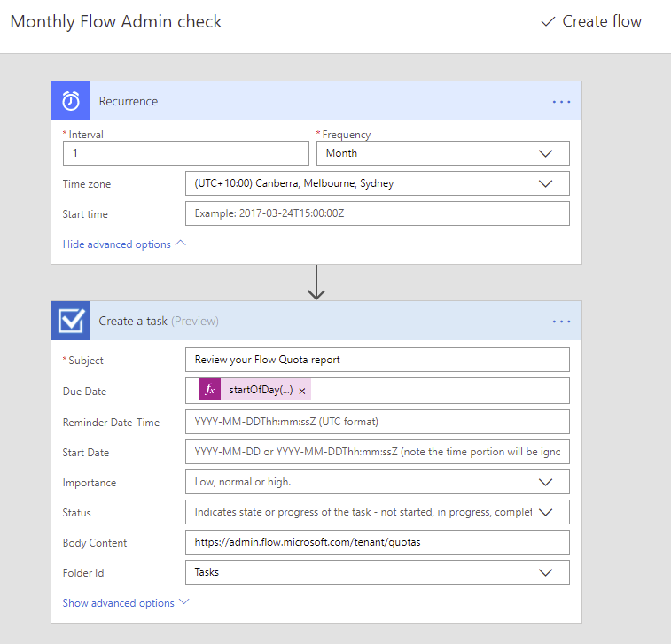Click the fx expression icon in Due Date
The height and width of the screenshot is (644, 671).
point(210,391)
